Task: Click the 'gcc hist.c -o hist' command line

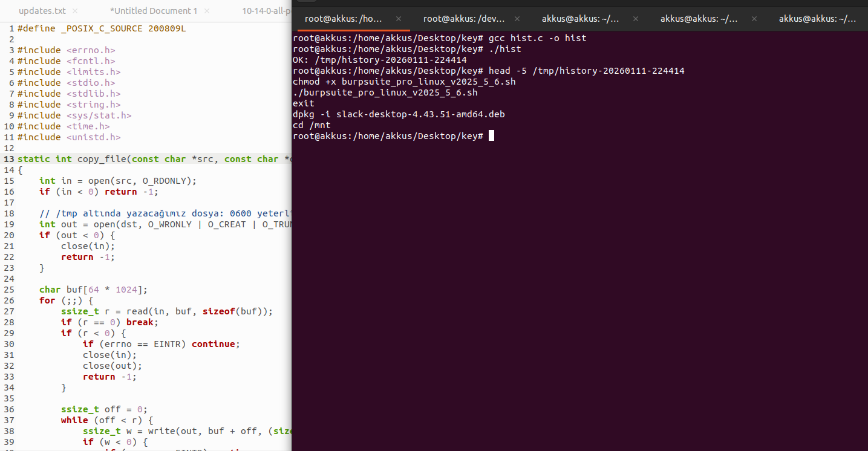Action: (x=537, y=38)
